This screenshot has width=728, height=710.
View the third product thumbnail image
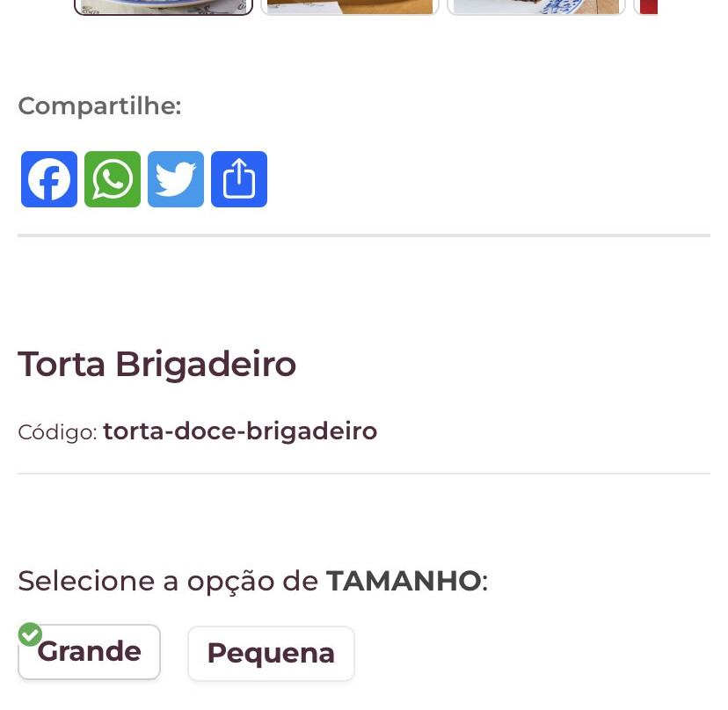(536, 7)
